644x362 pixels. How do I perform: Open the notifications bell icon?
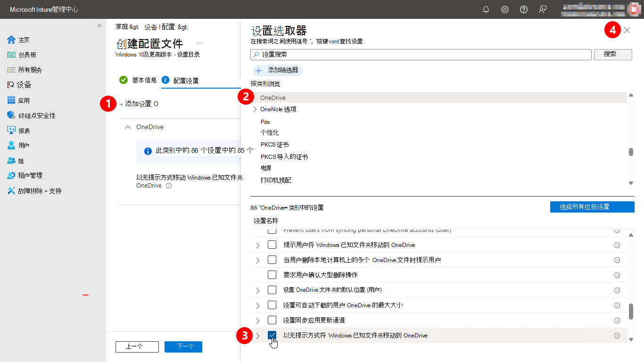(486, 9)
